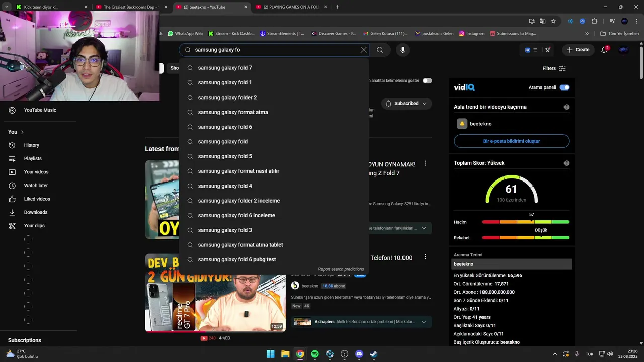Open Tüm Yer İşaretleri bookmarks folder

619,34
